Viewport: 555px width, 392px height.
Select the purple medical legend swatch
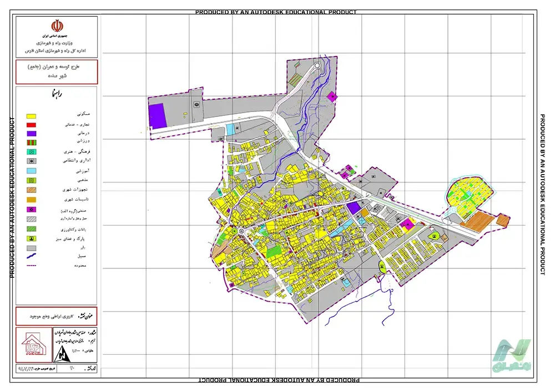[32, 134]
